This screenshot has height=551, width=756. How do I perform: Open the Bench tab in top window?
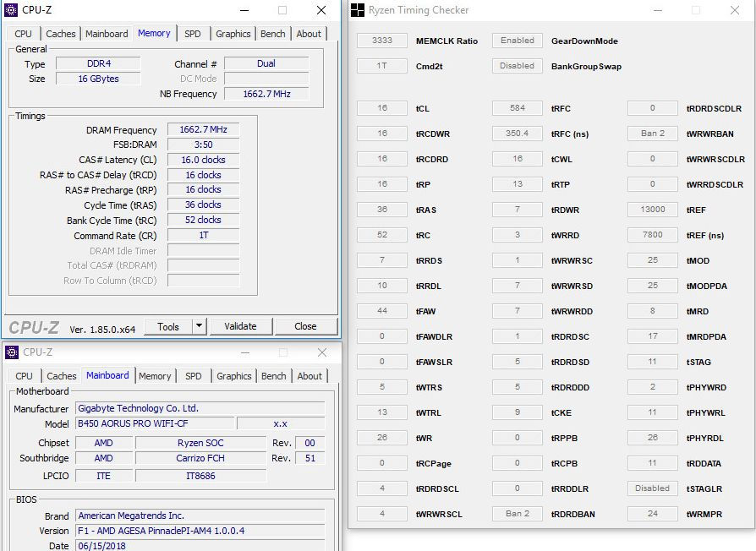pos(272,34)
